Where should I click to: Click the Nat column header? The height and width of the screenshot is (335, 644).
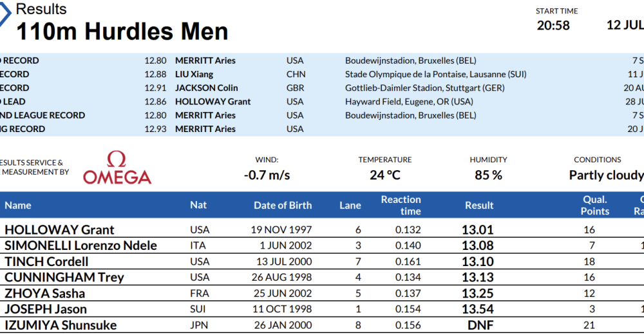tap(198, 205)
